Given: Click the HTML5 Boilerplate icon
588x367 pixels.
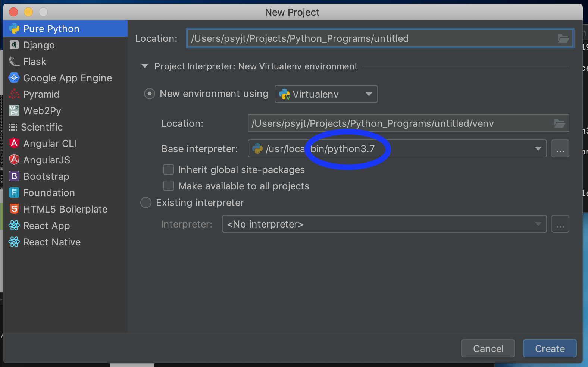Looking at the screenshot, I should 14,209.
